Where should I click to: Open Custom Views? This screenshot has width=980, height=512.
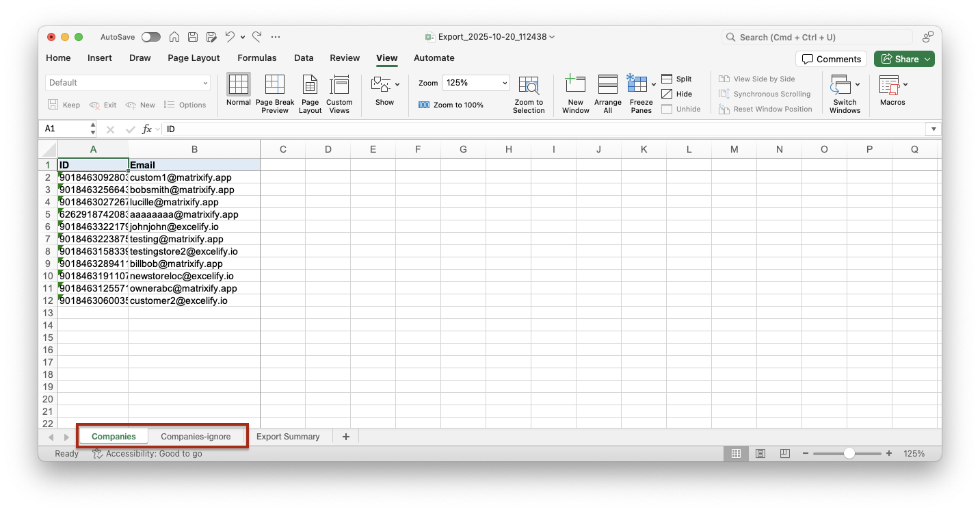click(339, 85)
